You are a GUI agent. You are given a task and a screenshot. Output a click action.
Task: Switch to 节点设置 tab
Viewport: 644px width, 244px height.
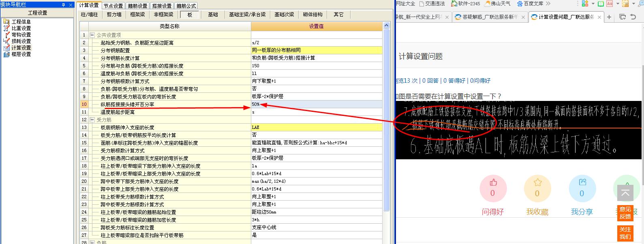coord(113,6)
